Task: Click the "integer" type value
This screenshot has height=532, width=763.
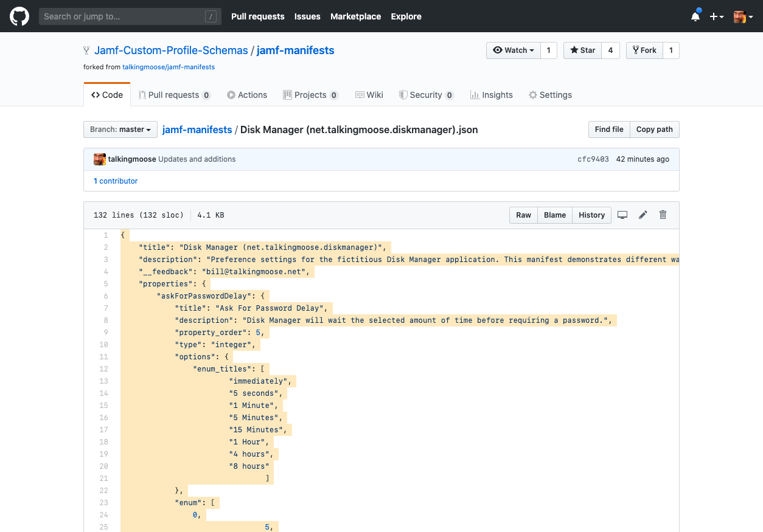Action: pos(231,345)
